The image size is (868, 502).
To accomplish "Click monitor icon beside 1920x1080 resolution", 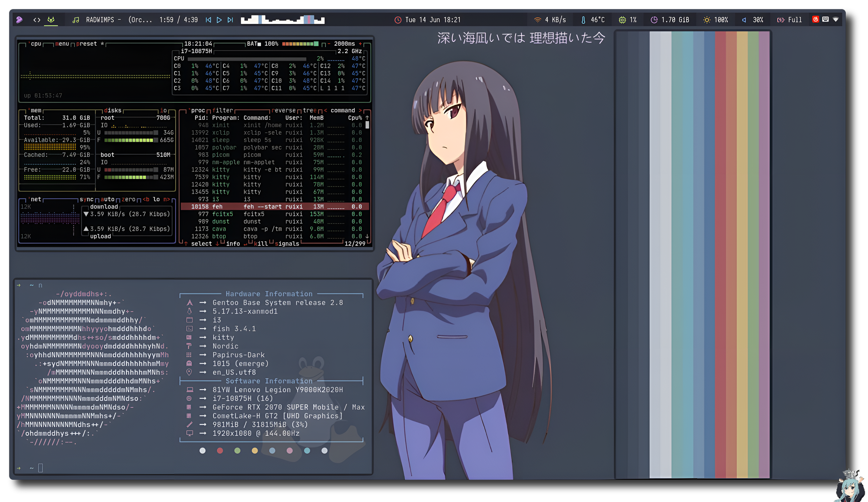I will click(190, 433).
